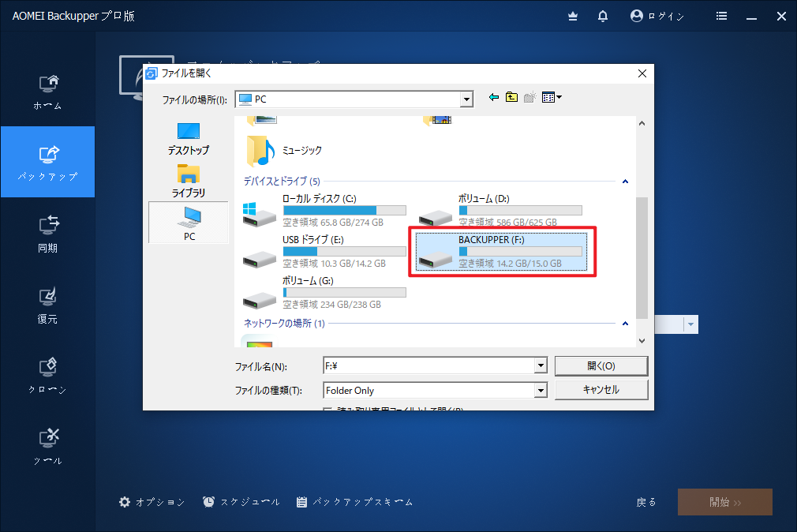Open Options (オプション) gear at bottom
This screenshot has height=532, width=797.
[x=152, y=503]
